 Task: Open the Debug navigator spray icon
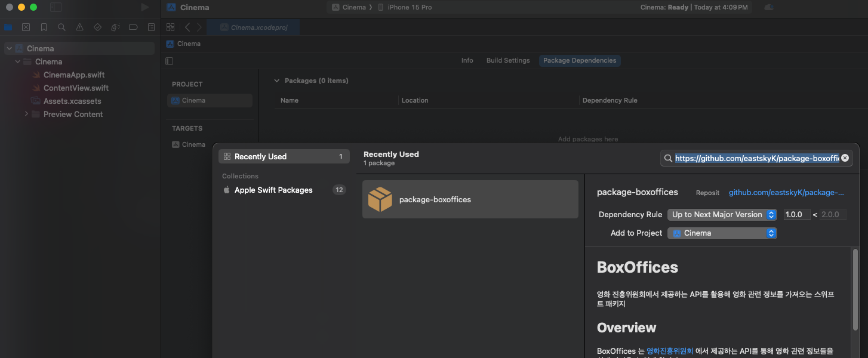(115, 27)
